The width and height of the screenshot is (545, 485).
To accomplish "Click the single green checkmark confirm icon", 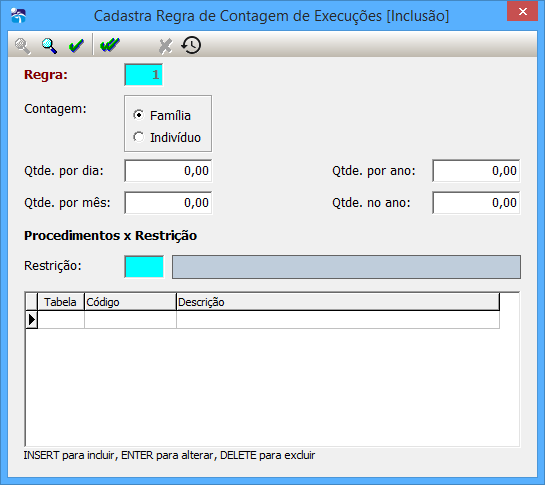I will click(76, 46).
